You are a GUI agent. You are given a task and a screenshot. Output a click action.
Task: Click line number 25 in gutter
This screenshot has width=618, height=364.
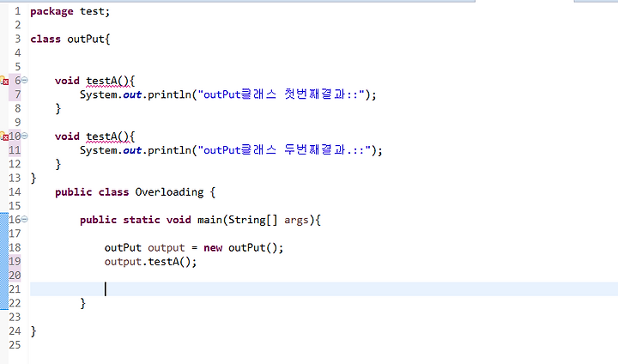point(15,344)
